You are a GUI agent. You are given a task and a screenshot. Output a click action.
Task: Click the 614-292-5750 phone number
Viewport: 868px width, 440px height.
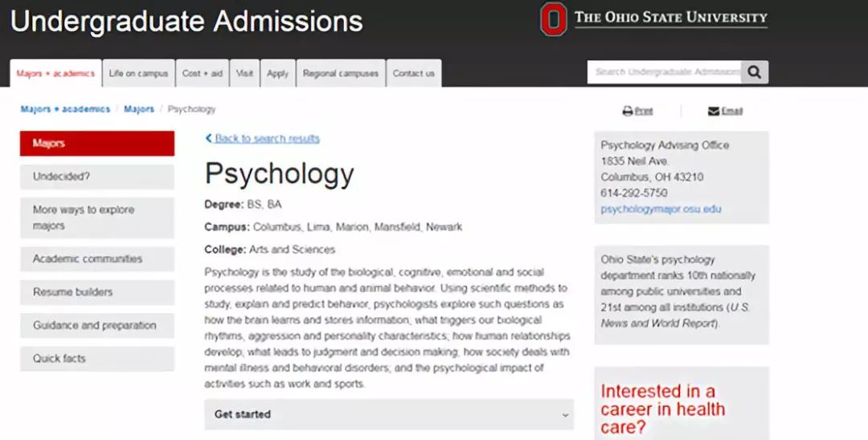pos(634,193)
